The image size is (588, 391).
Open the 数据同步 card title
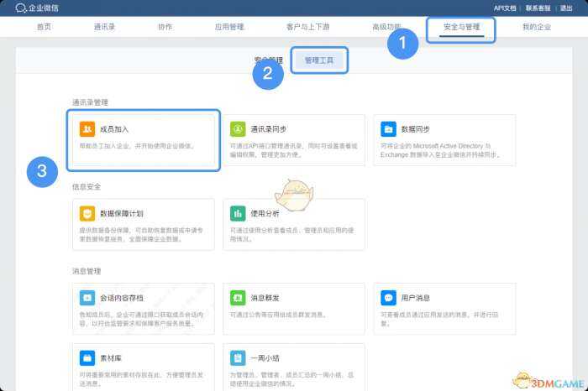tap(415, 129)
